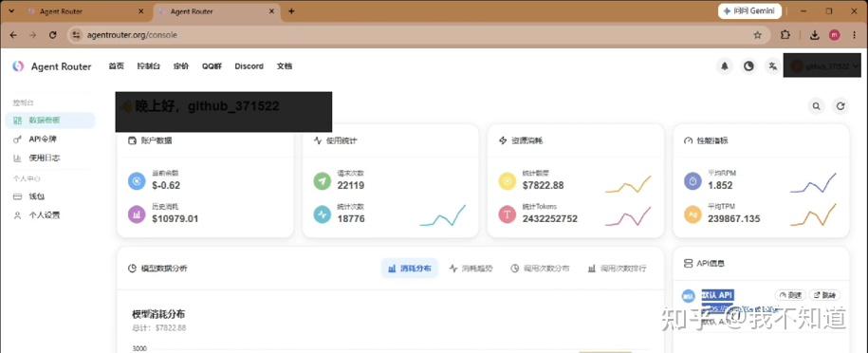Click the dashboard refresh icon
868x353 pixels.
(x=840, y=106)
